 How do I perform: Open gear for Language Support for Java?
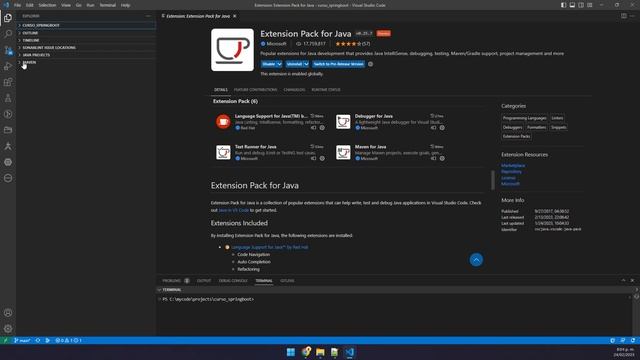[x=322, y=128]
